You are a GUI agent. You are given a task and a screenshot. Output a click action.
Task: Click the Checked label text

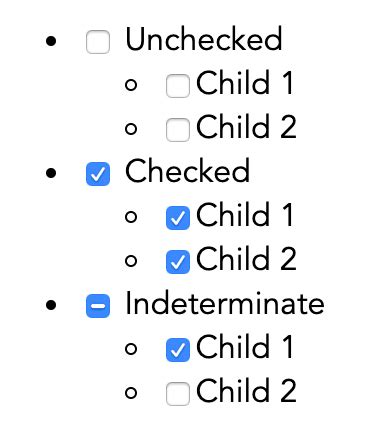tap(187, 171)
